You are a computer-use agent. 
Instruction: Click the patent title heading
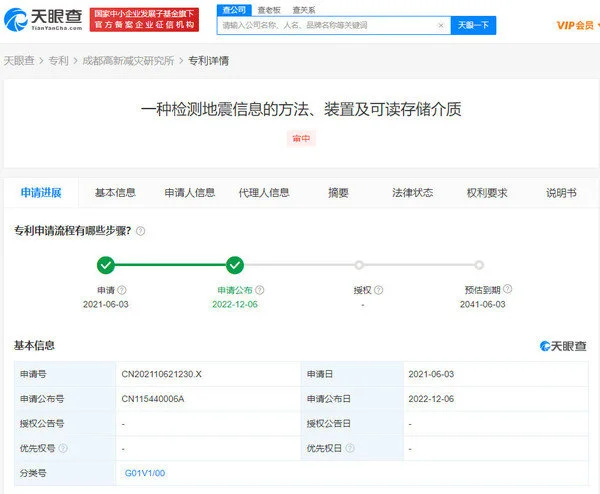[x=301, y=109]
